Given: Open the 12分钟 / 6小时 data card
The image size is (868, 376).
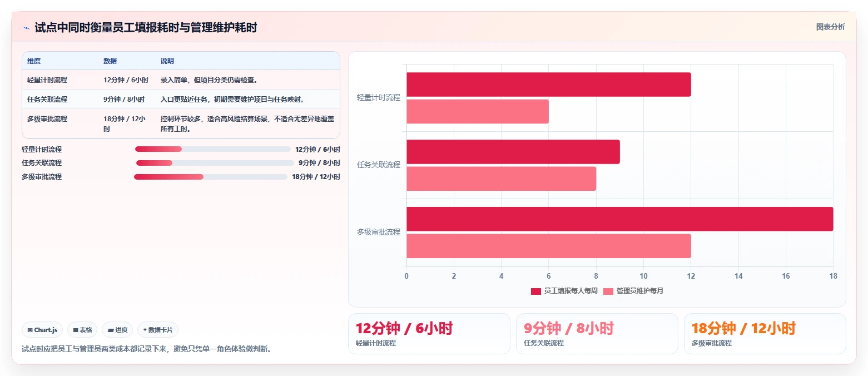Looking at the screenshot, I should pyautogui.click(x=429, y=334).
